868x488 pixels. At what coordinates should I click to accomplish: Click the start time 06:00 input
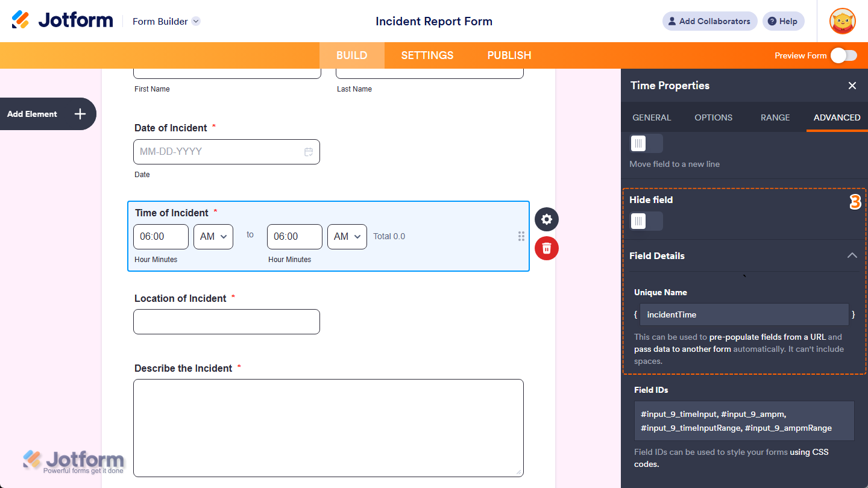(x=161, y=237)
